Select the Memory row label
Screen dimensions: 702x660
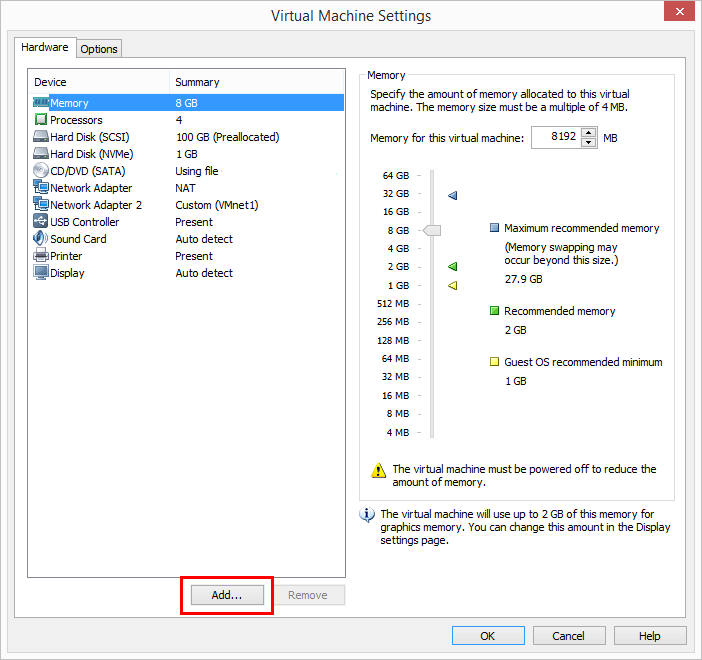click(x=69, y=103)
